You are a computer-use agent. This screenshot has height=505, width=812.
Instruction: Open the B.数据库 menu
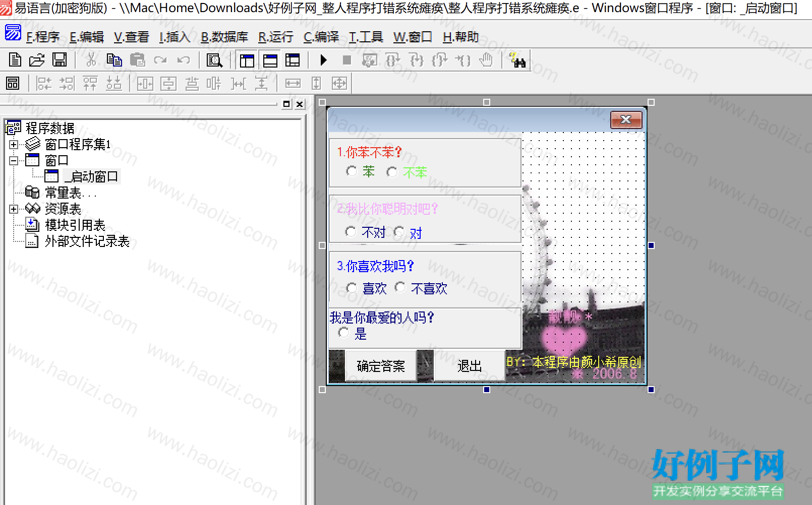[224, 37]
